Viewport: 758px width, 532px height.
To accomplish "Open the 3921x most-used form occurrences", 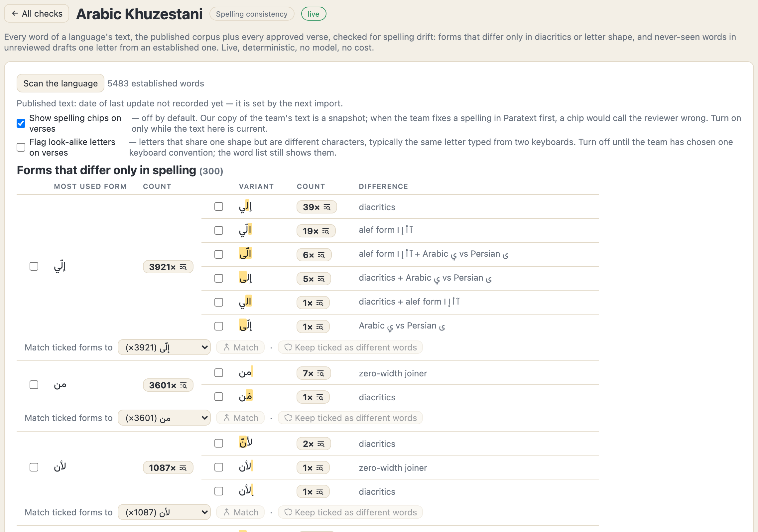I will pos(168,267).
